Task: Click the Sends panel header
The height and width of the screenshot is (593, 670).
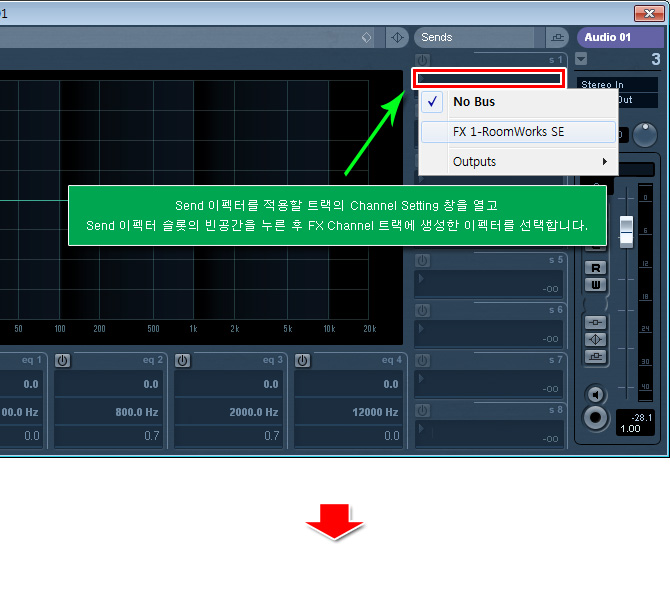Action: [x=473, y=38]
